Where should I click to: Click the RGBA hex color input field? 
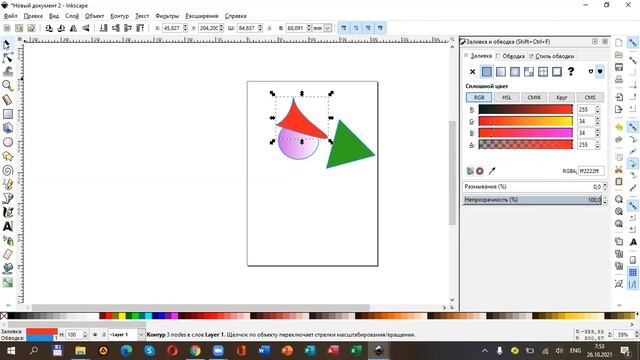pos(591,171)
